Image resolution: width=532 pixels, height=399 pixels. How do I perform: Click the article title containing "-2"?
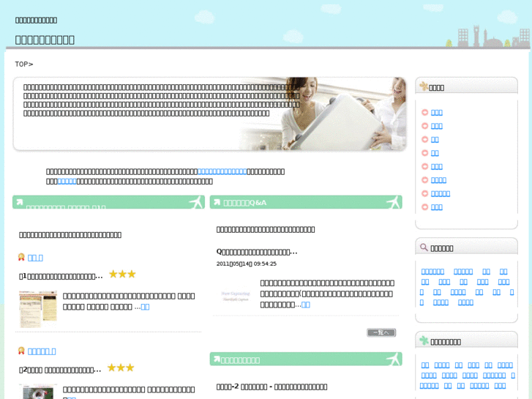tap(271, 387)
